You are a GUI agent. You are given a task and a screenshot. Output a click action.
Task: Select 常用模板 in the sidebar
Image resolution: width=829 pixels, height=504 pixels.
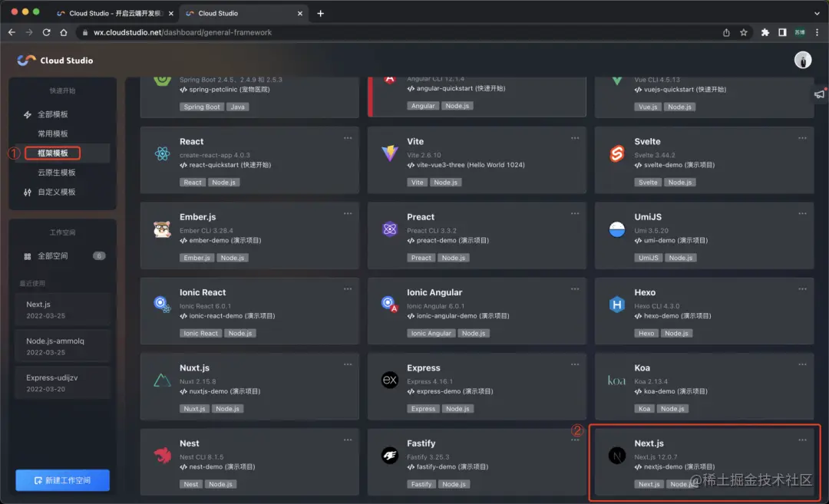[52, 133]
